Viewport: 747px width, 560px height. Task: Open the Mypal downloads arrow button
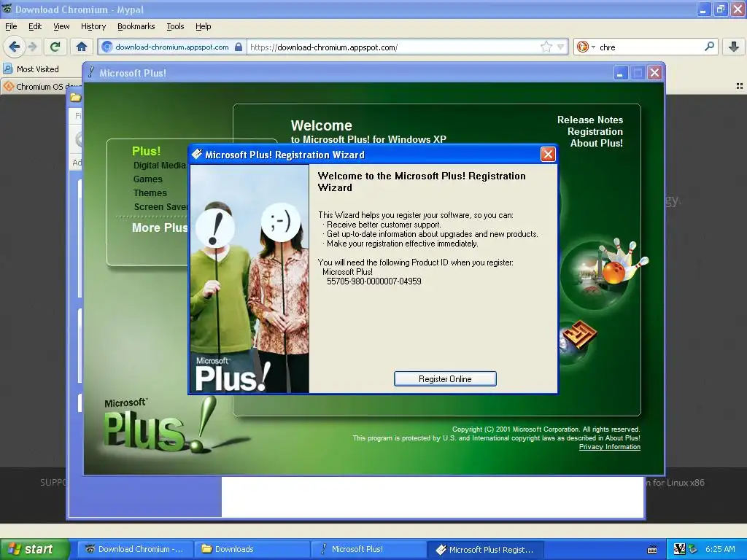734,47
